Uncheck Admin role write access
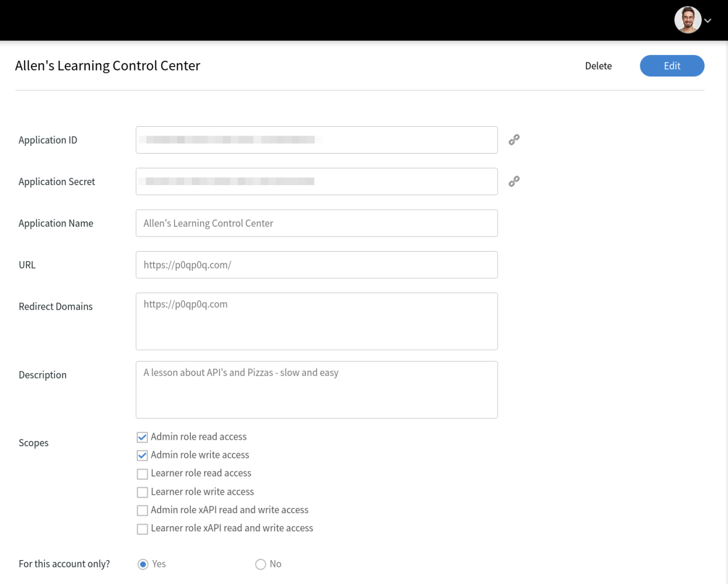 (142, 456)
